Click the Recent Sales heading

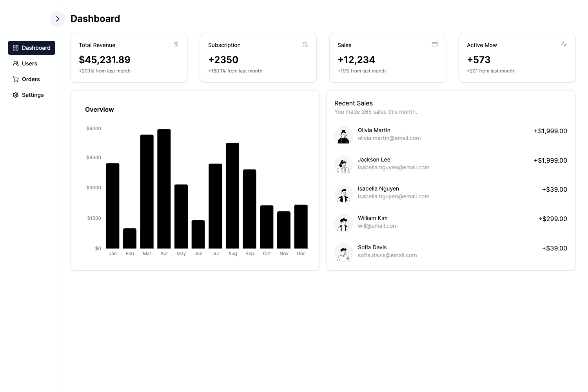(x=354, y=103)
